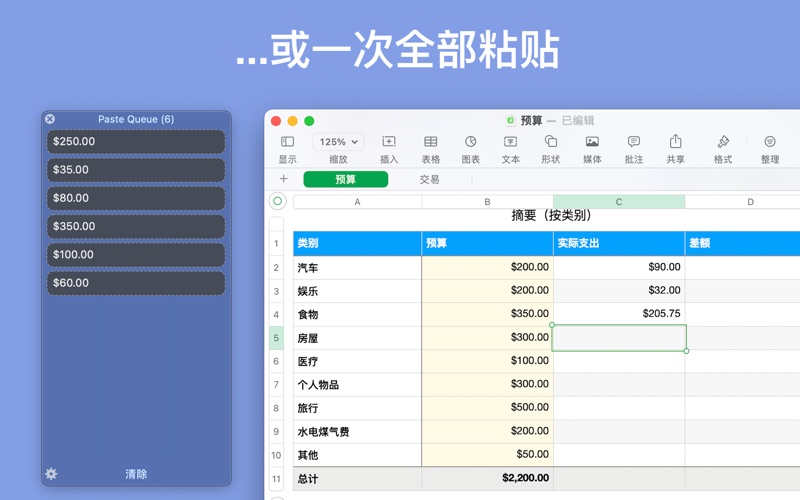Toggle the Organize (整理) sidebar

click(769, 143)
